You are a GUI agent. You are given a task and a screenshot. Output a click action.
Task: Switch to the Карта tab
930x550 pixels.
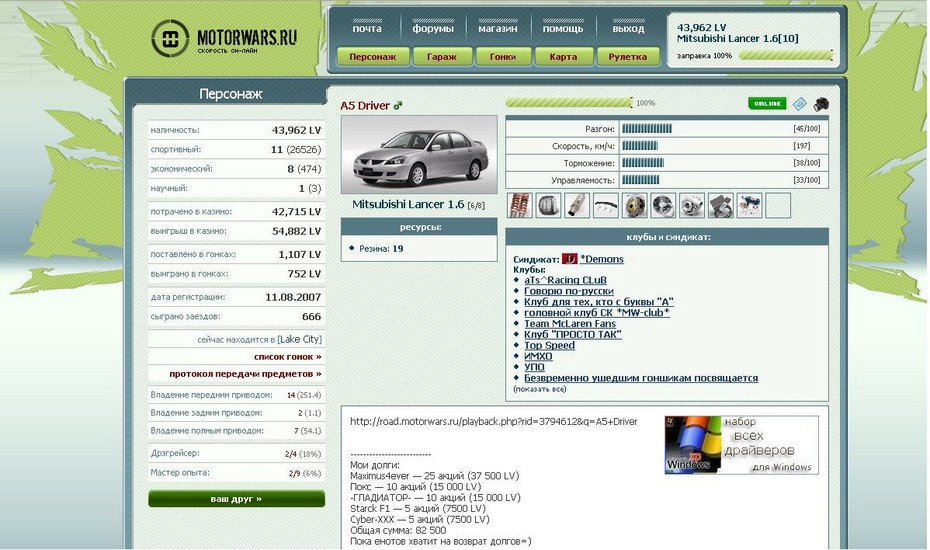tap(563, 57)
